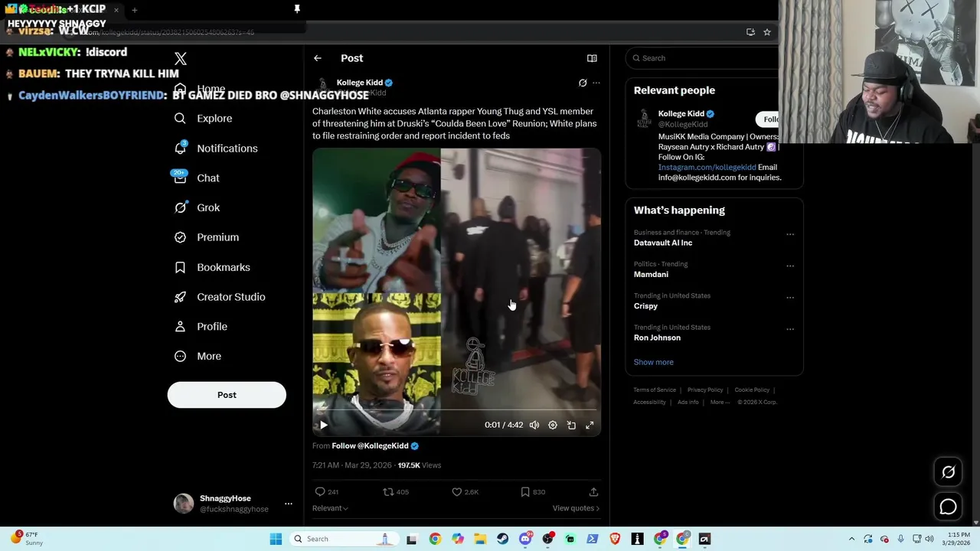Open Discord from taskbar
Screen dimensions: 980x551
click(525, 539)
